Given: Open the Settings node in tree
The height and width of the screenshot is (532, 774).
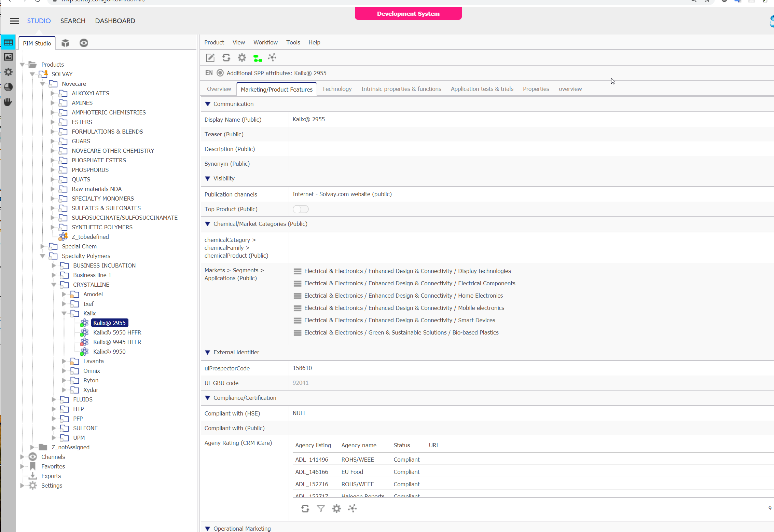Looking at the screenshot, I should coord(52,486).
